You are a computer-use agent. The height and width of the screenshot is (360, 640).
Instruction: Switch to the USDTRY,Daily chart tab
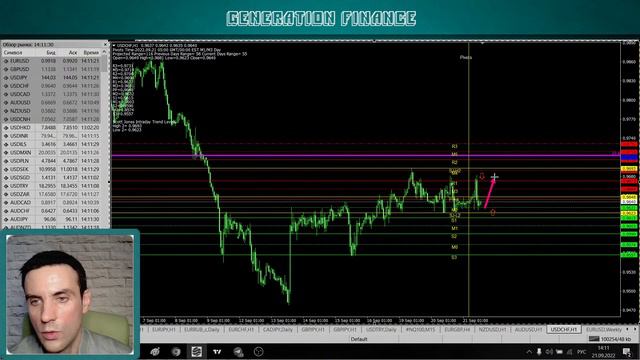click(x=381, y=329)
